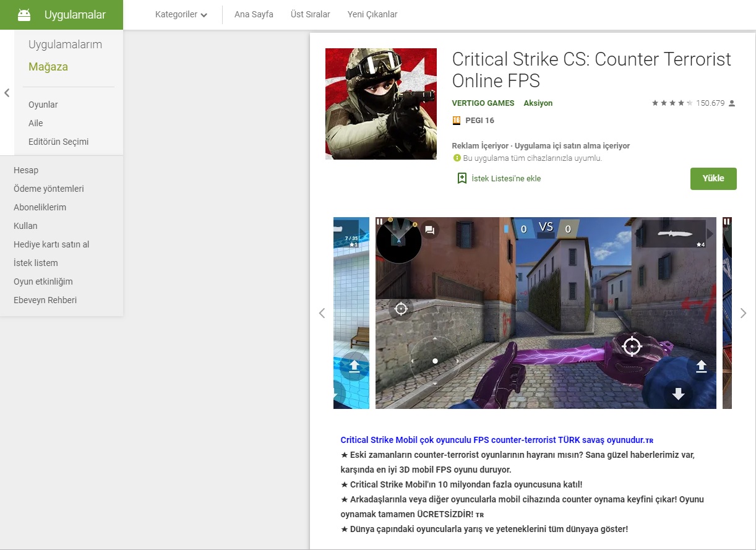Open the gameplay screenshot in the carousel
Image resolution: width=756 pixels, height=550 pixels.
tap(544, 313)
